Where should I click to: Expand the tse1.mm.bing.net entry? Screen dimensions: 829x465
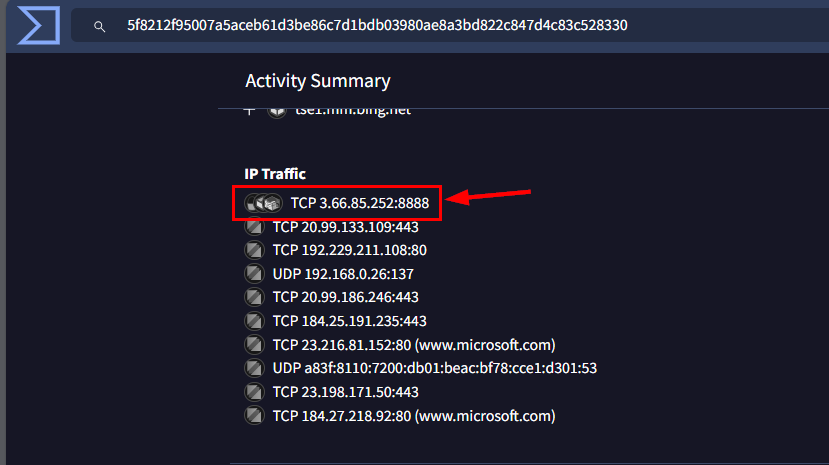(250, 110)
